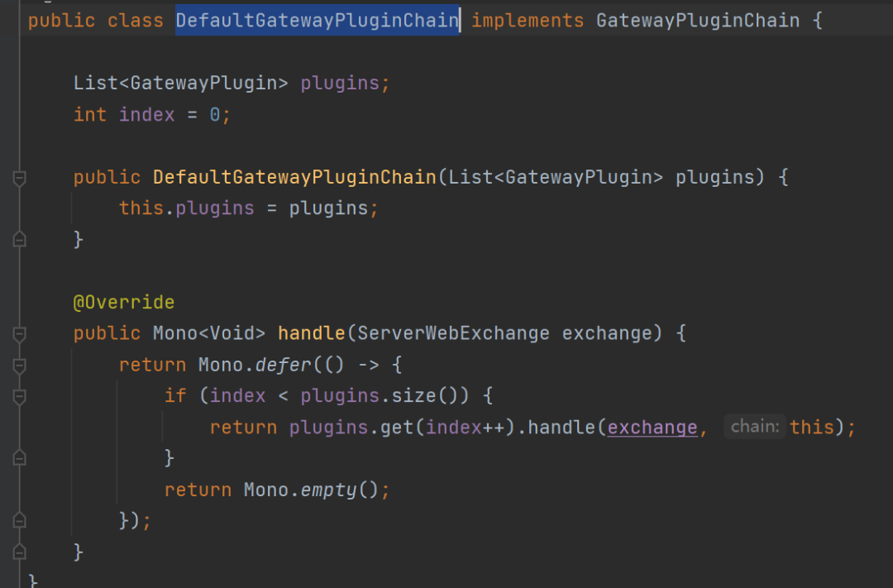Click 'this' argument after the chain: hint
Screen dimensions: 893x588
[x=812, y=428]
